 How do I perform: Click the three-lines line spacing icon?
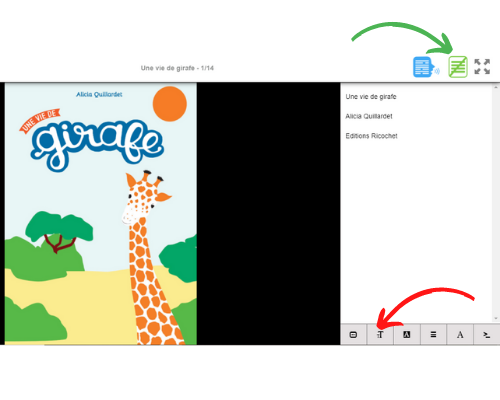coord(433,334)
